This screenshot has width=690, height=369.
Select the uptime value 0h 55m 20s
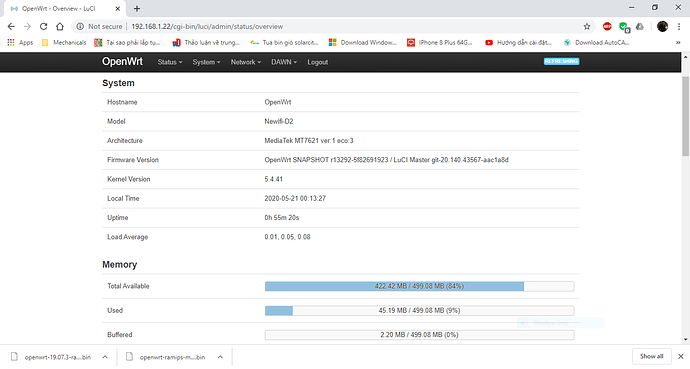click(282, 218)
